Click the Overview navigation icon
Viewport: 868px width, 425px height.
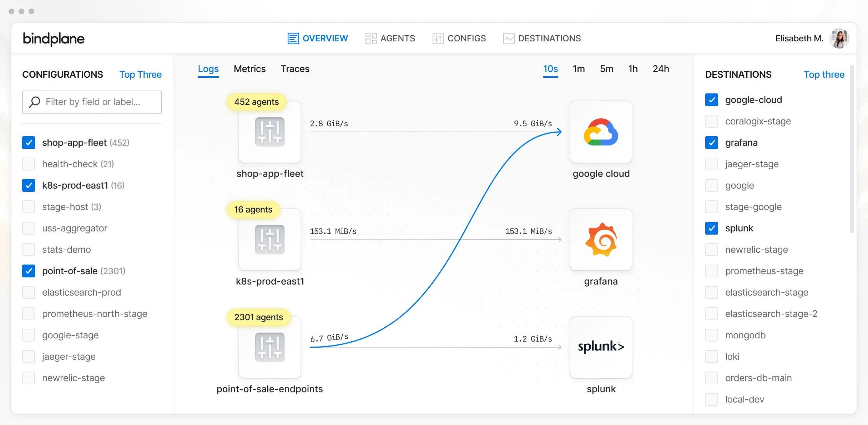(x=293, y=39)
